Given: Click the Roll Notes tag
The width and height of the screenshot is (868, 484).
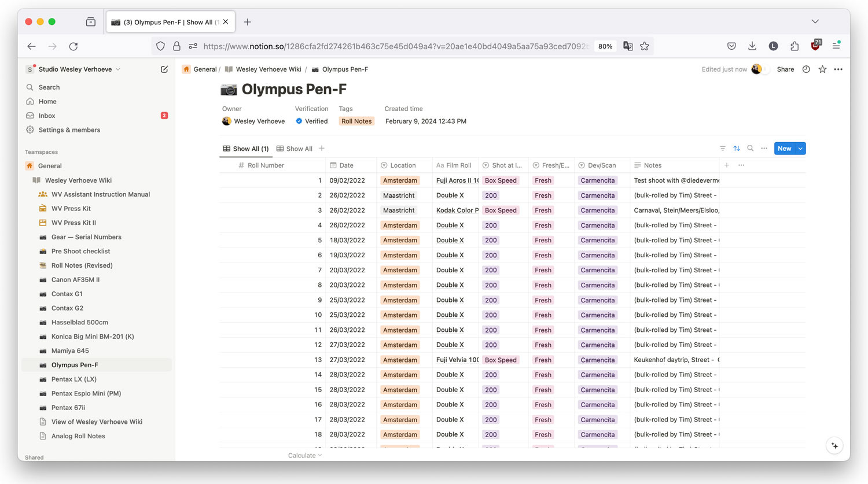Looking at the screenshot, I should [356, 121].
